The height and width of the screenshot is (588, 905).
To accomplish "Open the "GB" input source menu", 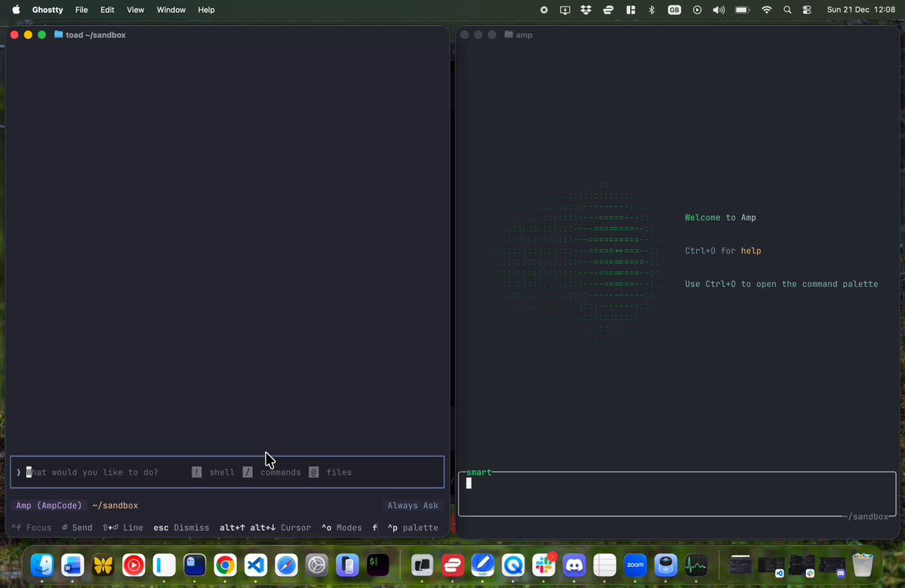I will pyautogui.click(x=674, y=10).
